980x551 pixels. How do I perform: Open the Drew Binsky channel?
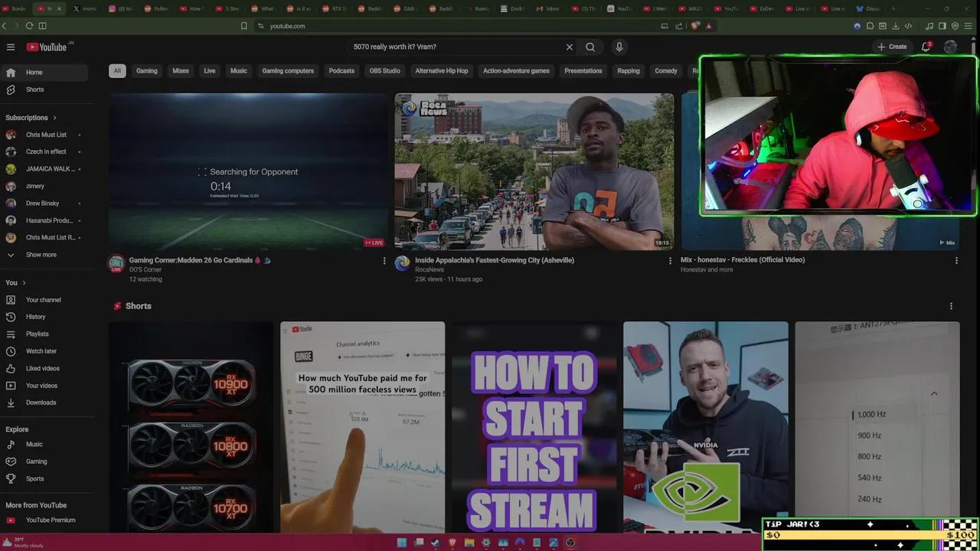44,204
